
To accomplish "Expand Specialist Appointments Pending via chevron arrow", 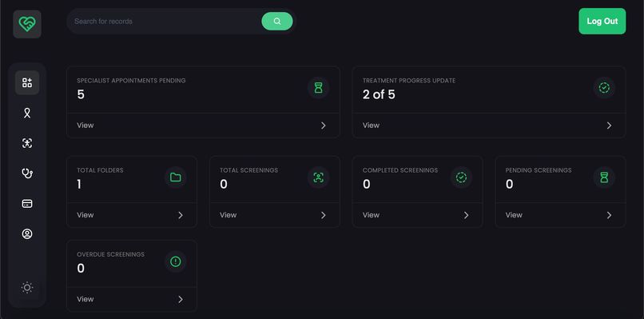I will pos(324,126).
